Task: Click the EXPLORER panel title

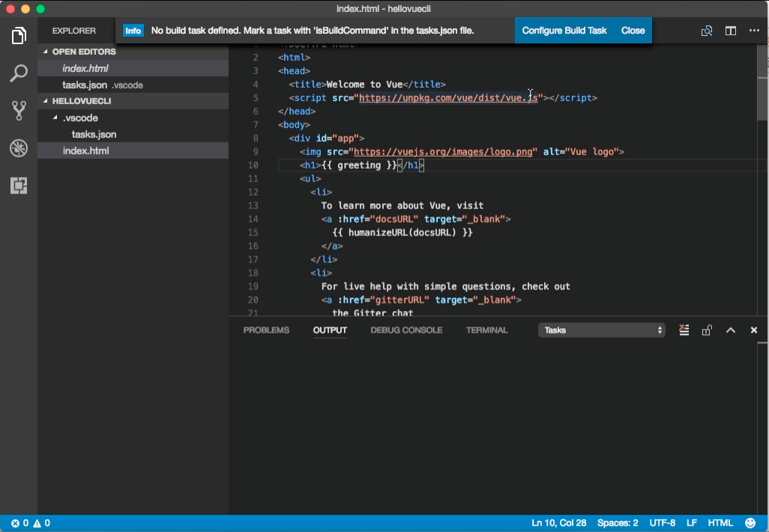Action: pyautogui.click(x=74, y=31)
